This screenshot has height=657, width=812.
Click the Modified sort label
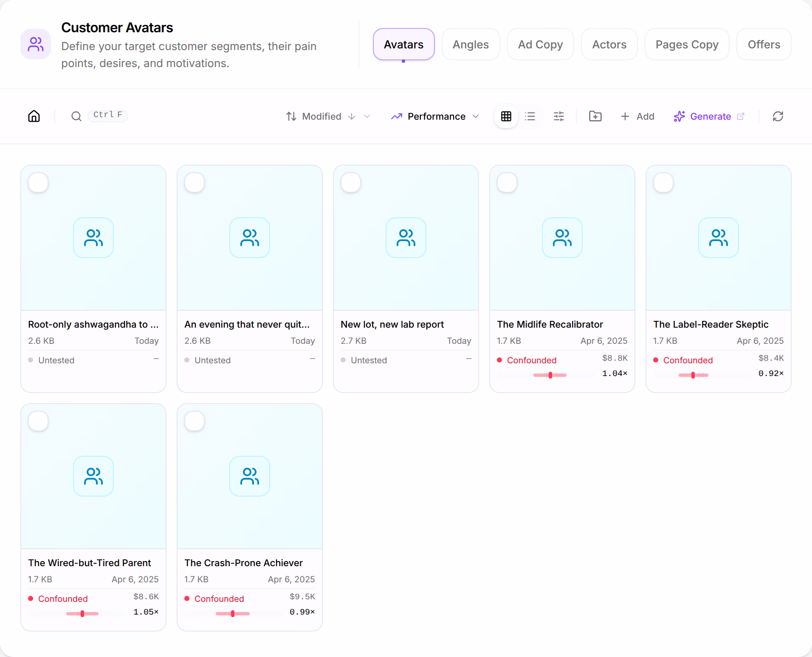pos(321,116)
